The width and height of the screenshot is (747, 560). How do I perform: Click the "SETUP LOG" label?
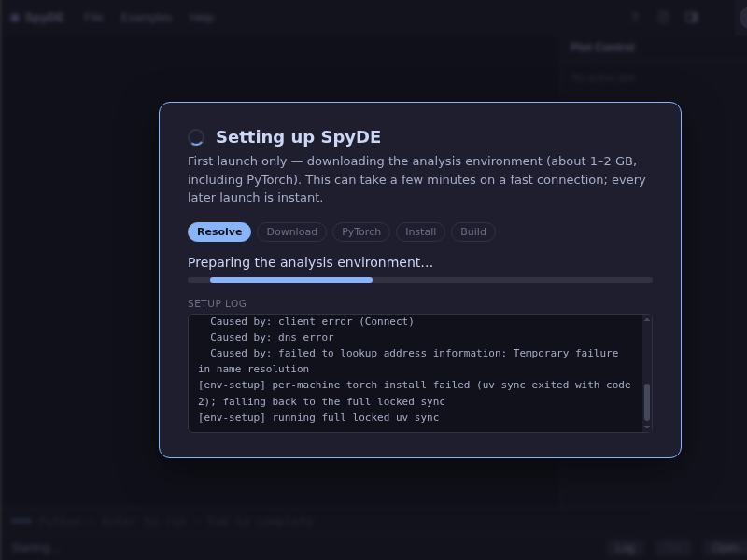tap(217, 304)
